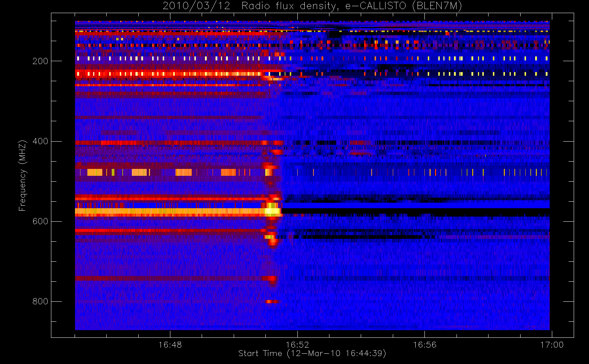Click the 600 frequency tick label
This screenshot has width=589, height=364.
tap(40, 221)
